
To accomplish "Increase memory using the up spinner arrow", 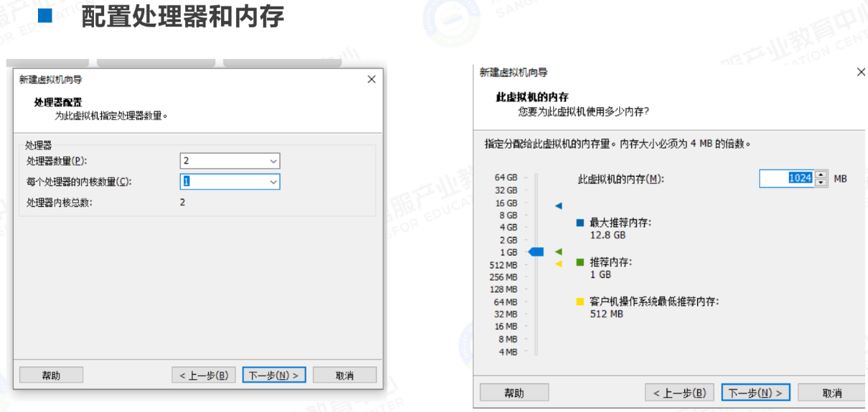I will click(x=821, y=174).
